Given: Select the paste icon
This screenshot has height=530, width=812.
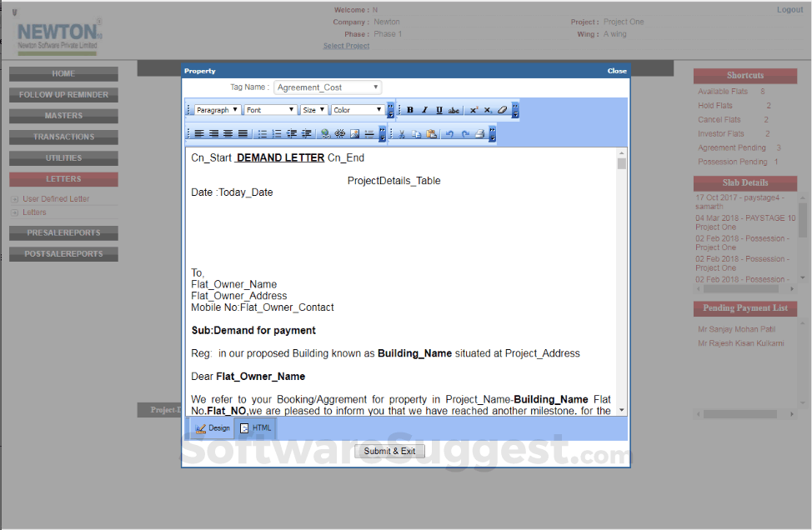Looking at the screenshot, I should [430, 133].
